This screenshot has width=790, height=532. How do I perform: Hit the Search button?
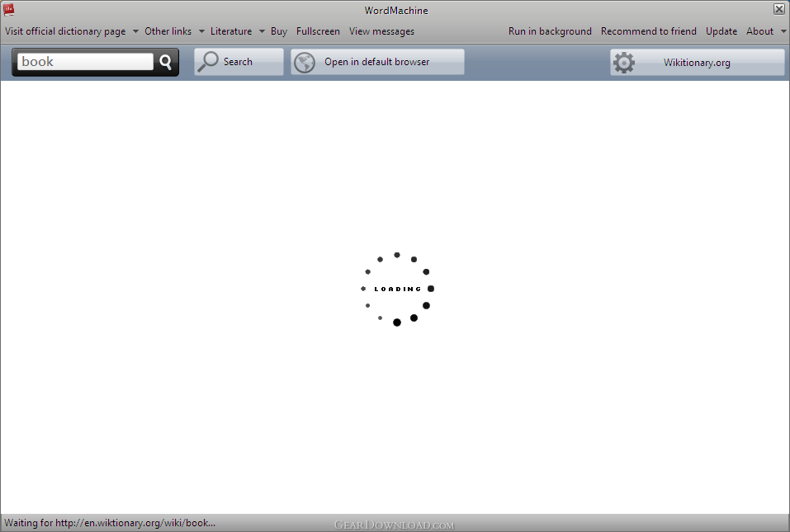click(239, 62)
